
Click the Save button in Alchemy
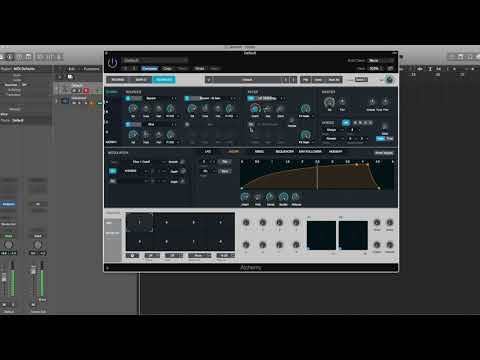318,80
